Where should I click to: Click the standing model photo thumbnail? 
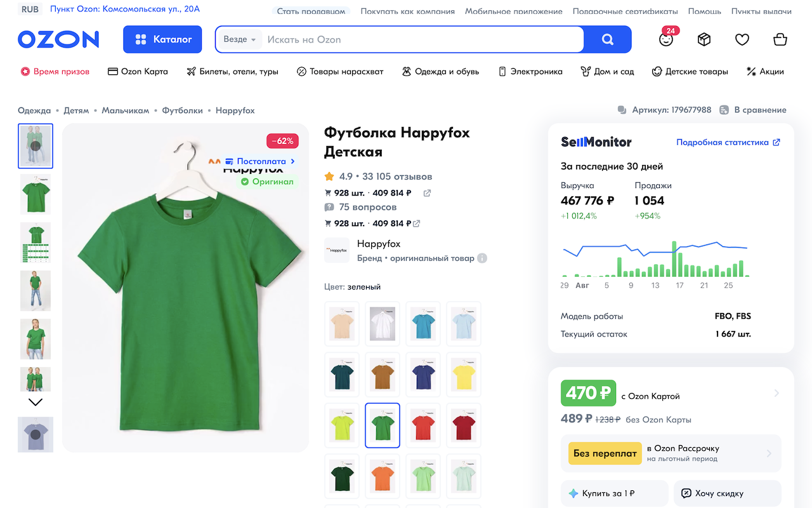[35, 291]
